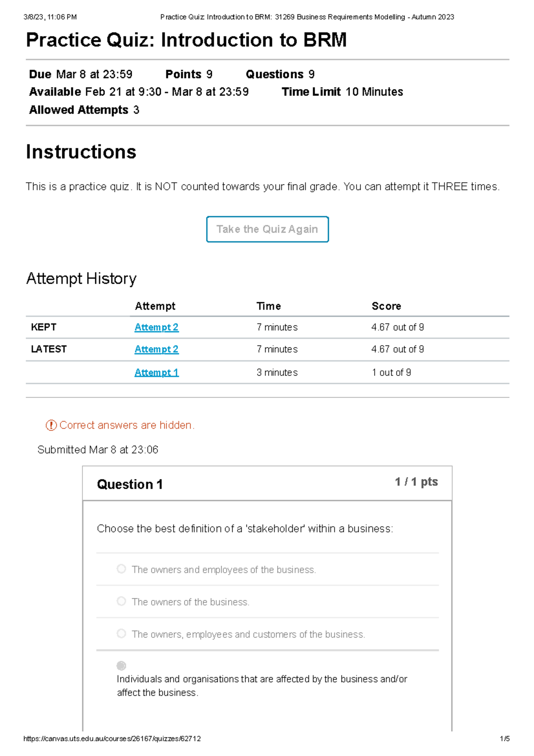Click the Time column header
The image size is (534, 756).
tap(268, 306)
